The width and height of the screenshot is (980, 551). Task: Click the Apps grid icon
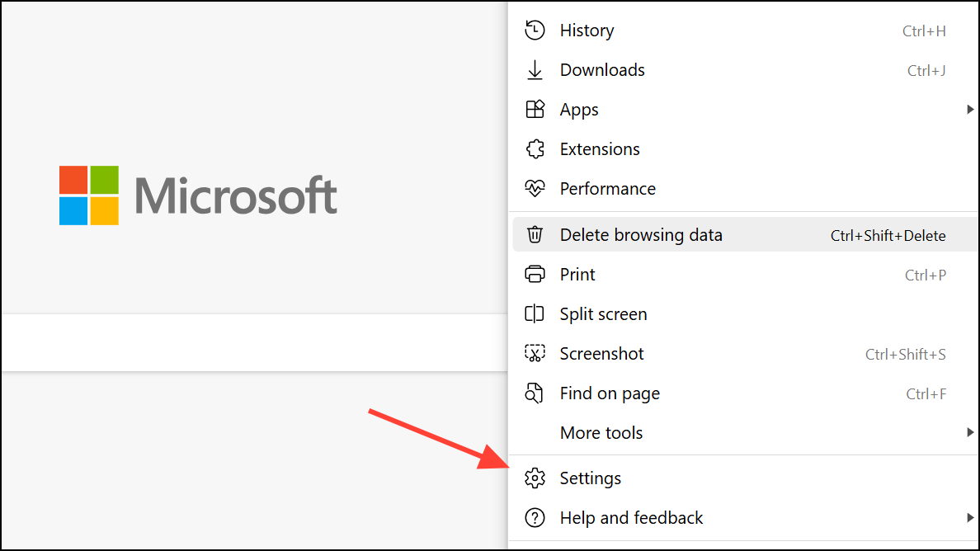pyautogui.click(x=535, y=110)
